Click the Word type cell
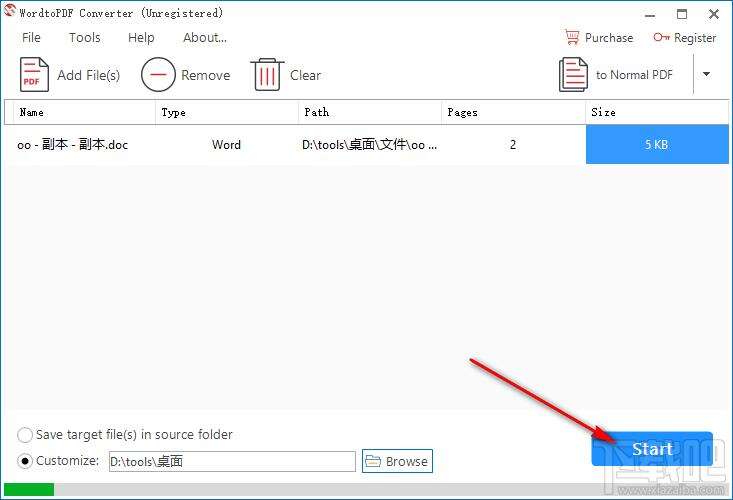Image resolution: width=733 pixels, height=500 pixels. (x=226, y=144)
